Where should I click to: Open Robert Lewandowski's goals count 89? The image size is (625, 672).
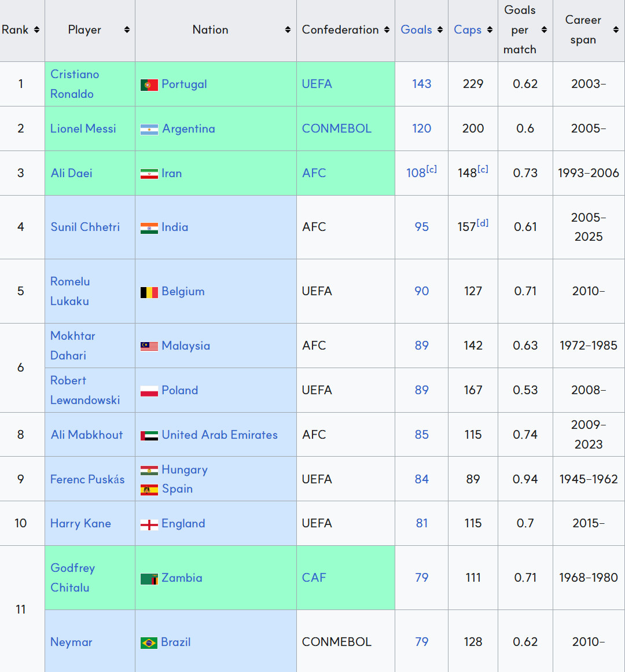(x=421, y=390)
